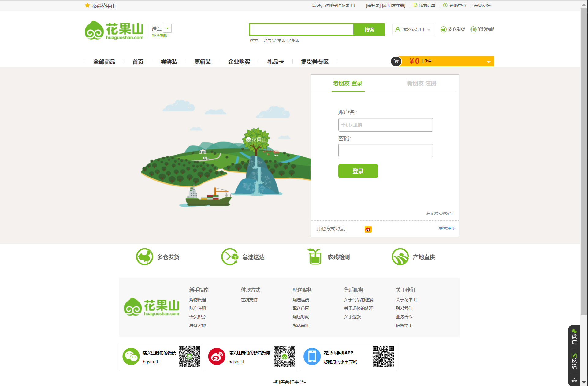Open footer link 关于退款
This screenshot has height=386, width=588.
tap(352, 317)
